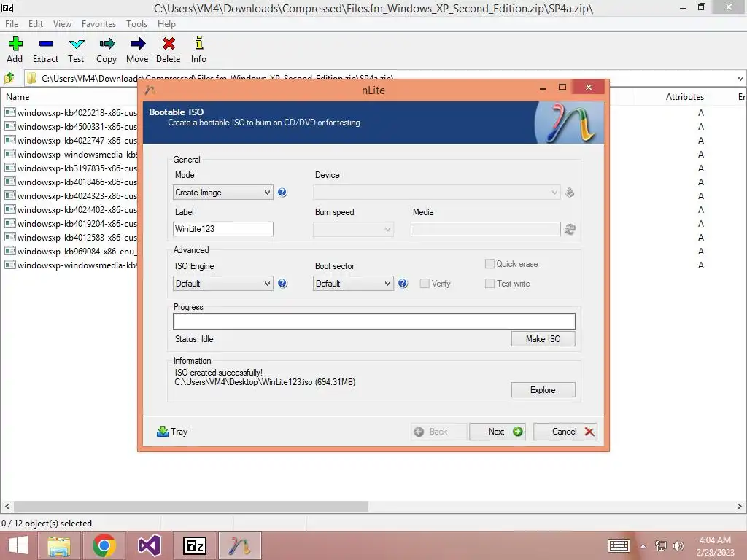Select windowsxp-kb4022747-x86 file in 7-Zip

71,141
